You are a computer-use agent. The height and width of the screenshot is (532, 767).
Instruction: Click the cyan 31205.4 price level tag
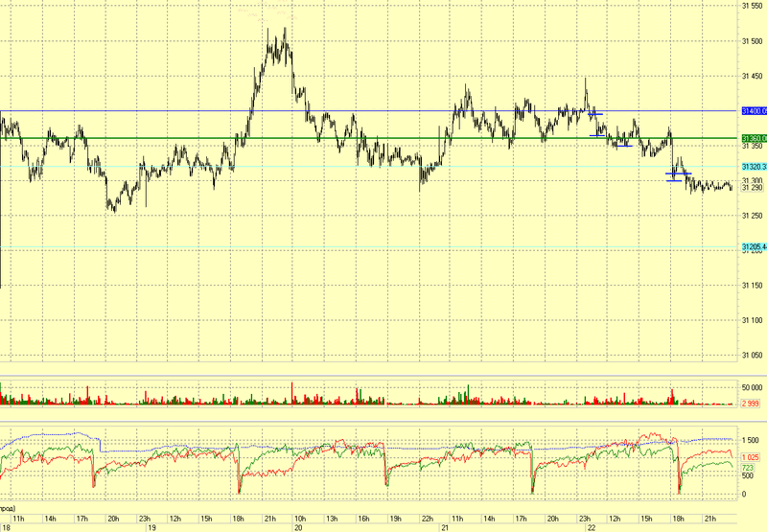[x=755, y=247]
